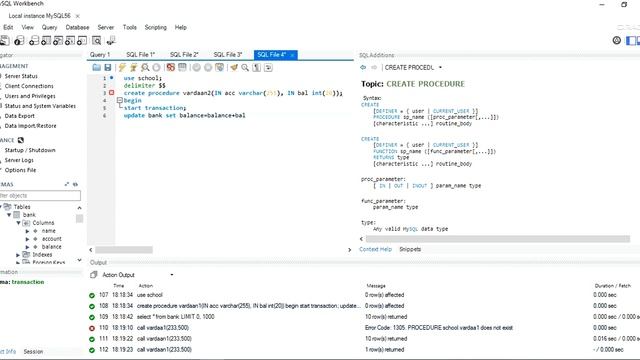Switch to the Snippets tab

pos(410,249)
